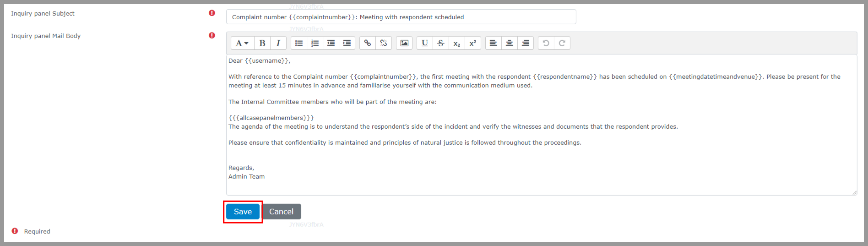
Task: Outdent the selected text
Action: click(331, 43)
